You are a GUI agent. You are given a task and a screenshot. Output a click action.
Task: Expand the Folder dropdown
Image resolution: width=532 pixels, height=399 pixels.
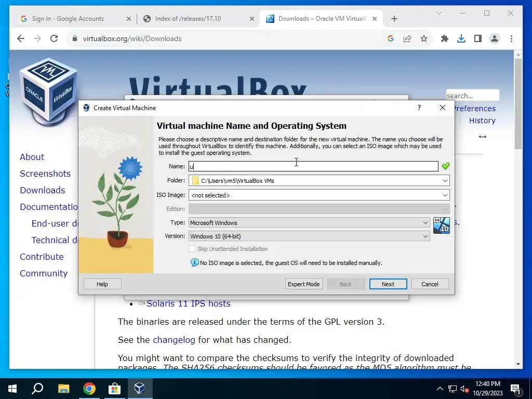pyautogui.click(x=445, y=180)
